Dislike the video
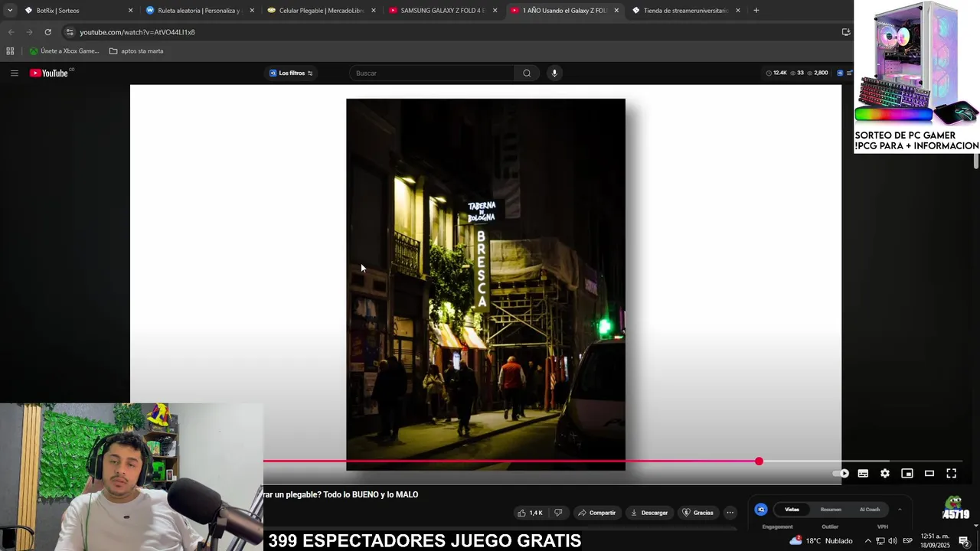The height and width of the screenshot is (551, 980). tap(558, 513)
